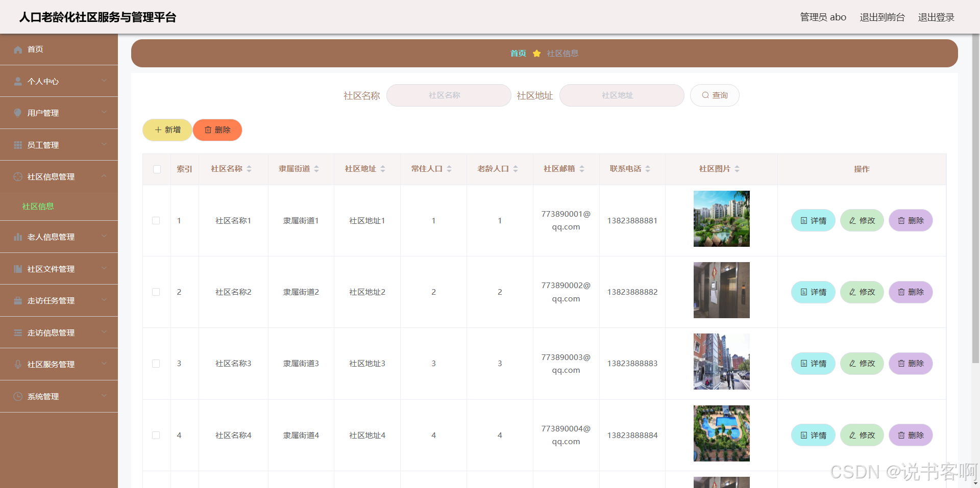
Task: Check the box for row 社区名称4
Action: (x=156, y=435)
